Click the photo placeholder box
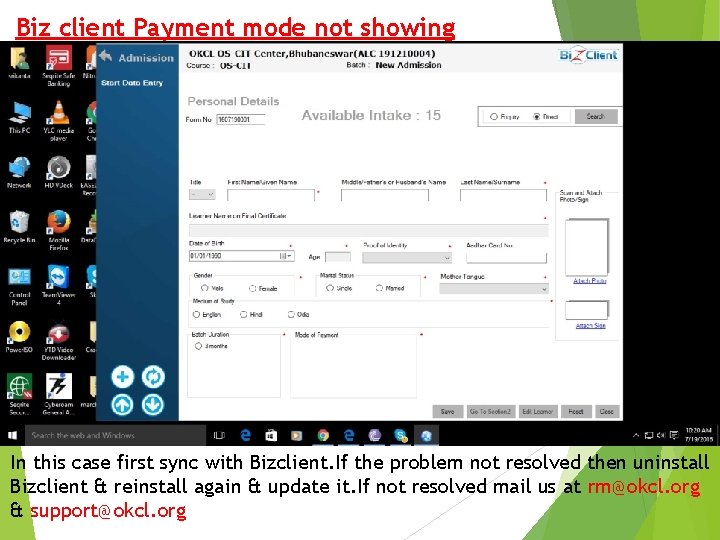Image resolution: width=720 pixels, height=540 pixels. [587, 247]
